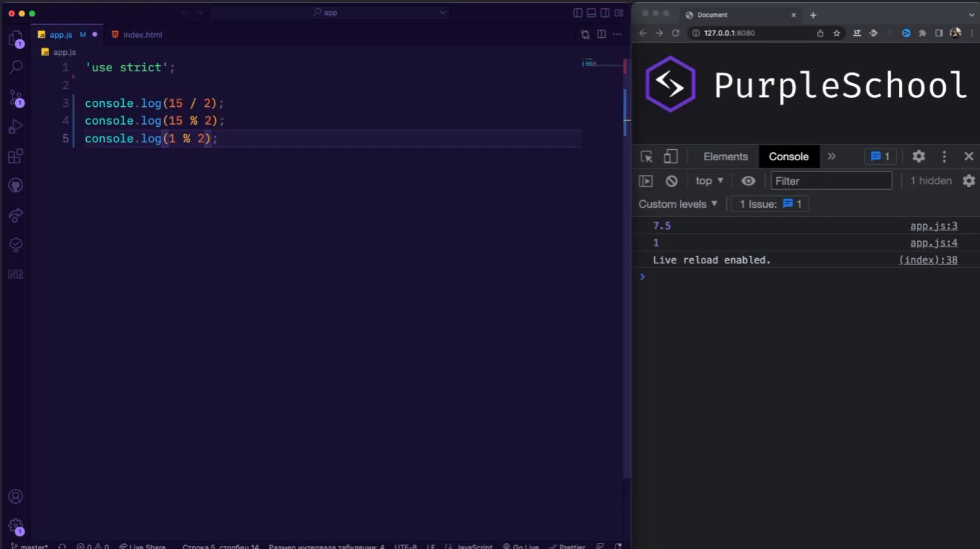Expand the Custom levels dropdown
This screenshot has width=980, height=549.
pos(679,204)
